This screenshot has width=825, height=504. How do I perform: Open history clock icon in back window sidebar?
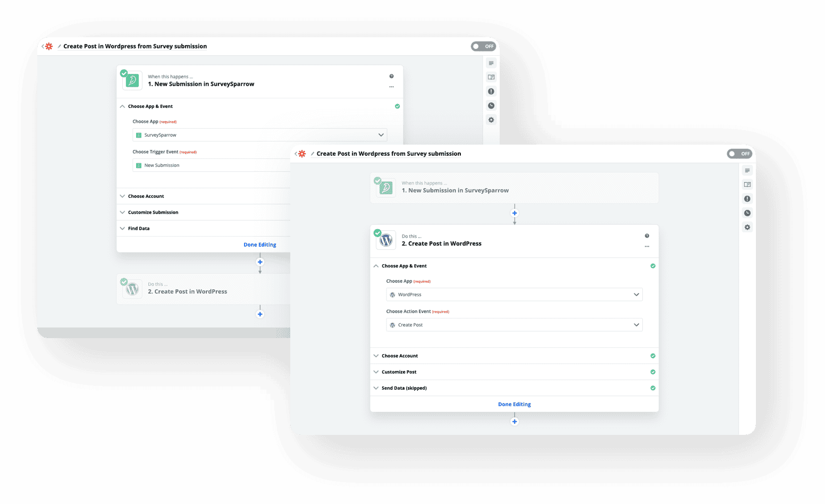[x=491, y=106]
